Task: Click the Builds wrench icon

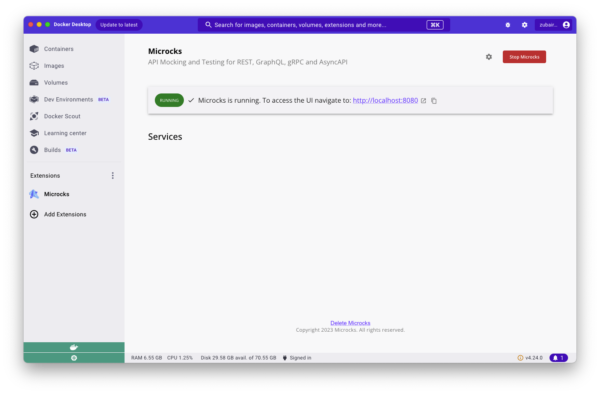Action: pyautogui.click(x=34, y=150)
